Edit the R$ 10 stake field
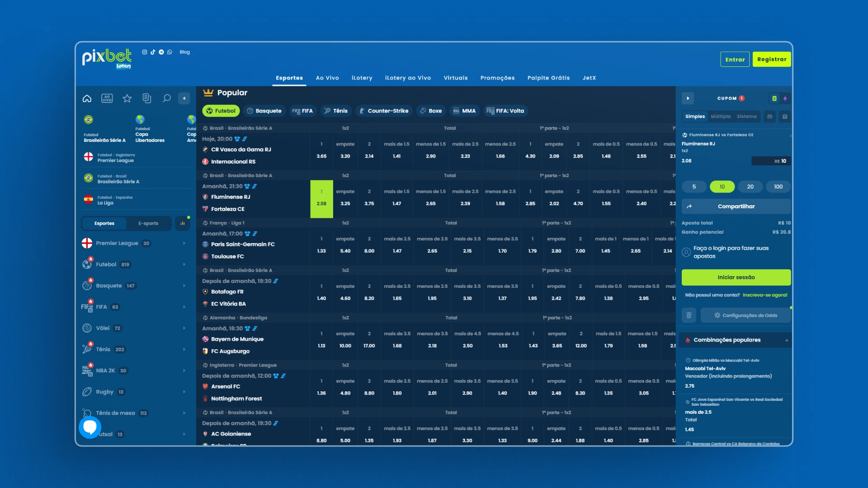This screenshot has height=488, width=868. tap(770, 161)
